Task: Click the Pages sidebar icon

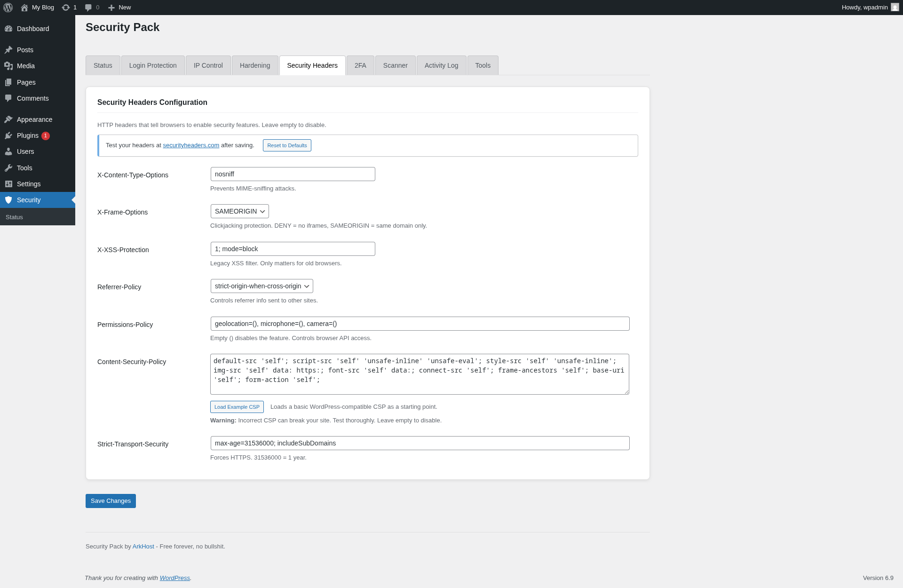Action: pos(9,82)
